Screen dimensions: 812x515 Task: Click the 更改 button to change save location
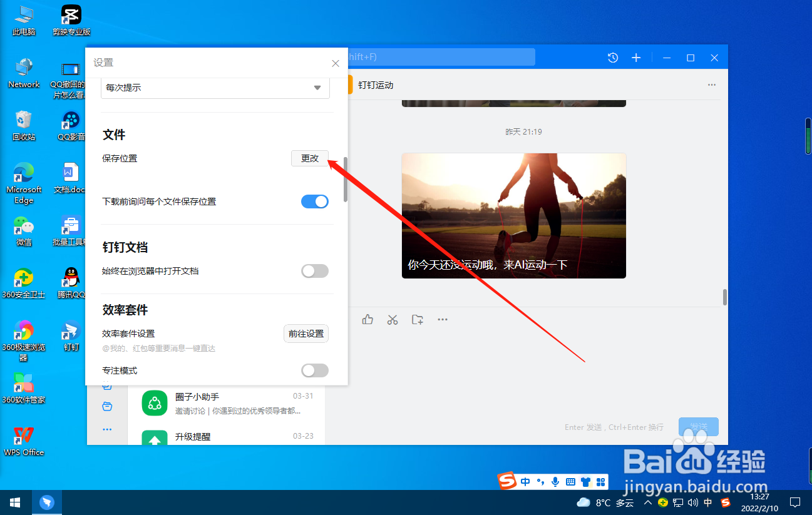[x=309, y=158]
